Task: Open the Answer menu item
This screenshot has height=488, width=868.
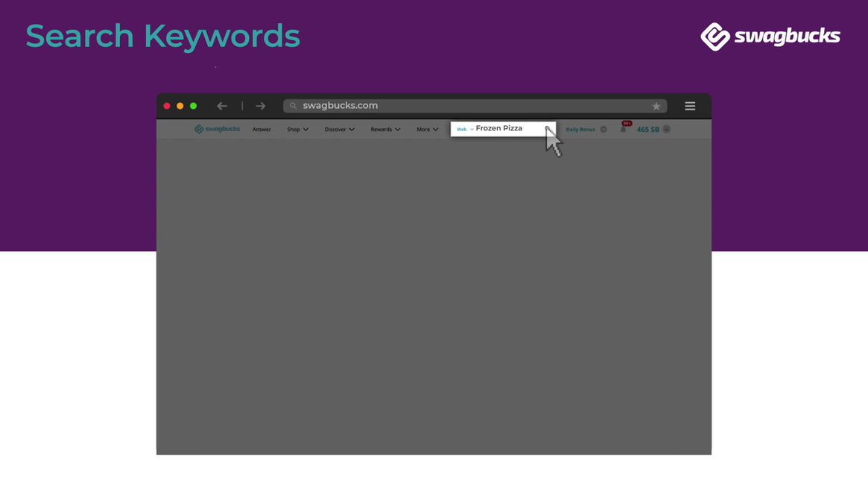Action: 262,130
